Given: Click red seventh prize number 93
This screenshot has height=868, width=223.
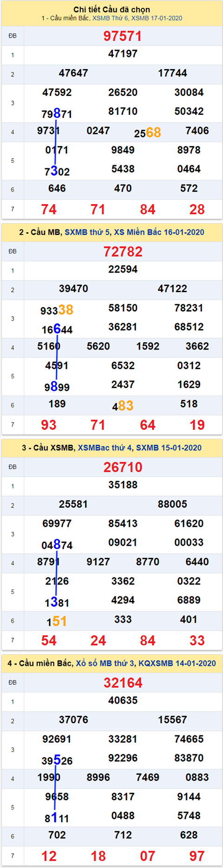Looking at the screenshot, I should point(49,425).
